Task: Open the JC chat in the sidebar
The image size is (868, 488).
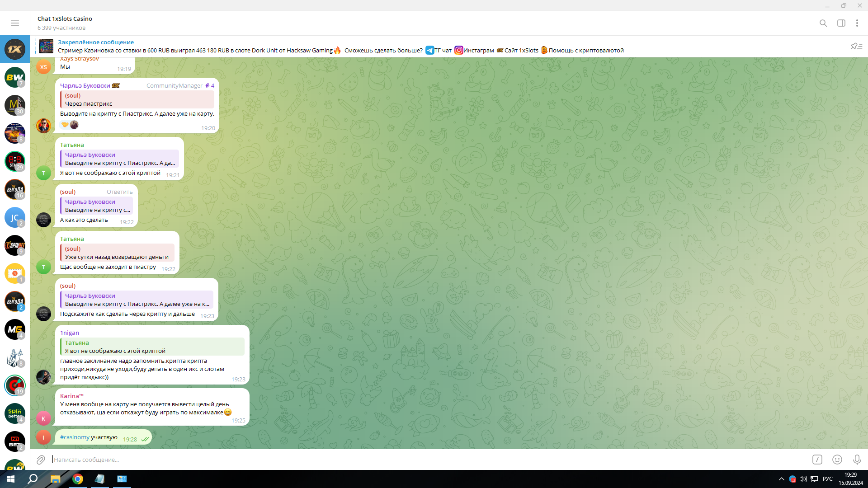Action: [14, 217]
